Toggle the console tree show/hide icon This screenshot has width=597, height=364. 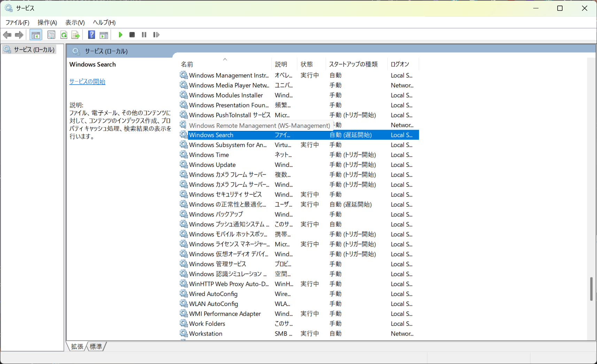(36, 35)
